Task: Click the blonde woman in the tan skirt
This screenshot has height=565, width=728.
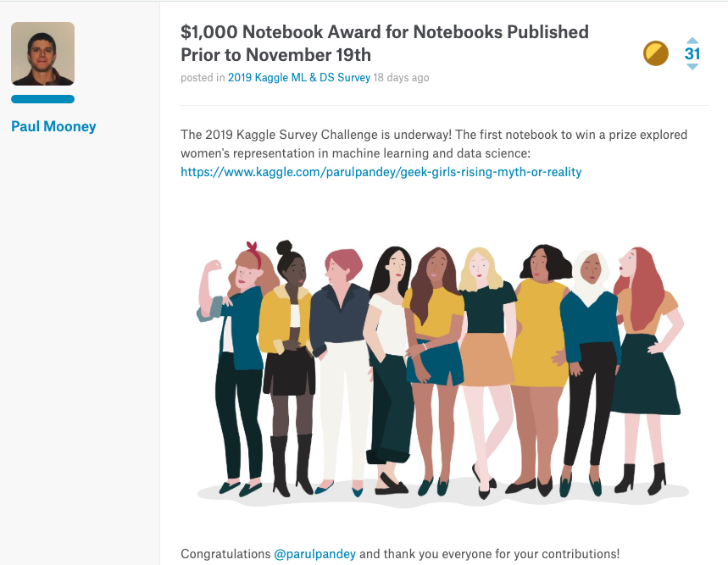Action: (485, 339)
